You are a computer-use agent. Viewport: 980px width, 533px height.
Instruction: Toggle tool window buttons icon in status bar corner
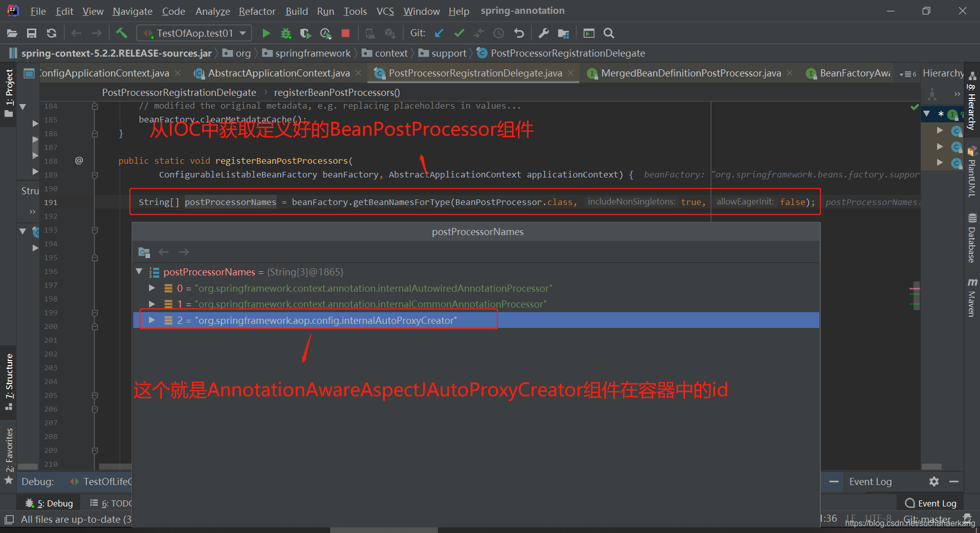[x=9, y=520]
